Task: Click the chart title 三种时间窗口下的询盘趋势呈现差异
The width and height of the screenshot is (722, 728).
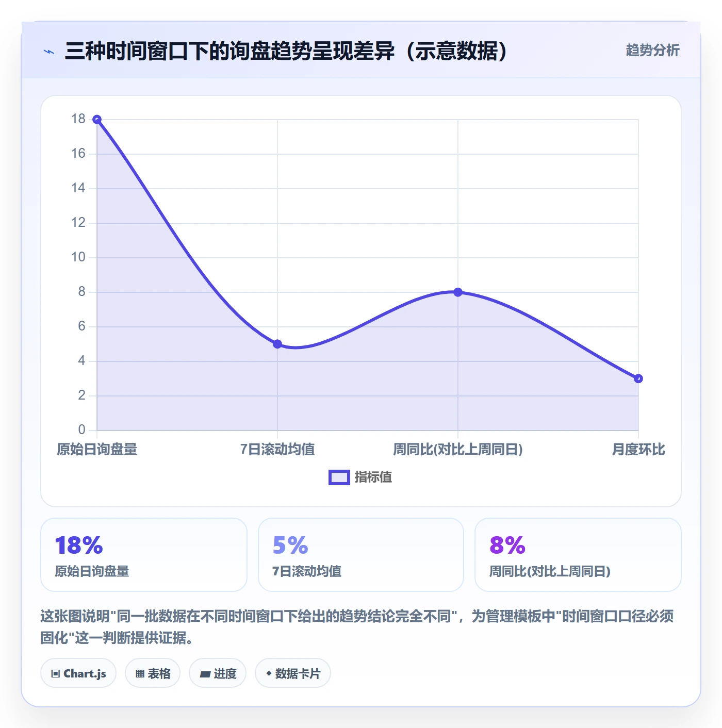Action: (x=286, y=51)
